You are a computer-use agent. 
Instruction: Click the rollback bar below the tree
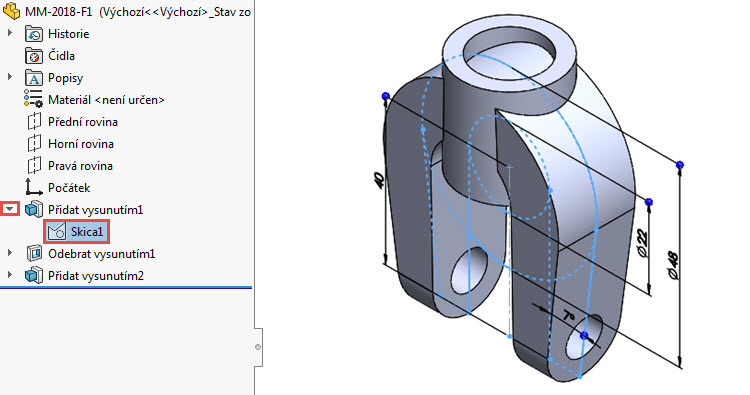tap(126, 288)
